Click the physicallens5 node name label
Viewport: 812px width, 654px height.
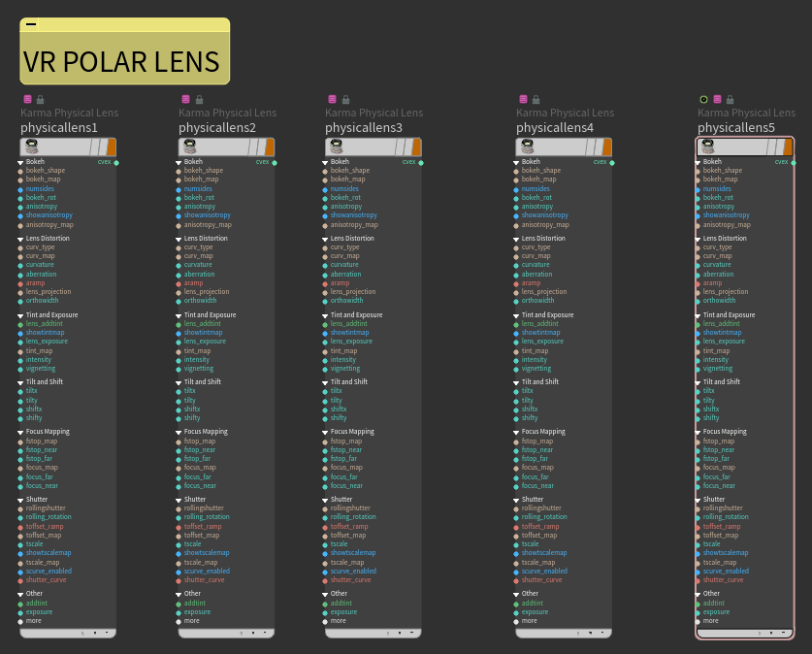coord(736,128)
